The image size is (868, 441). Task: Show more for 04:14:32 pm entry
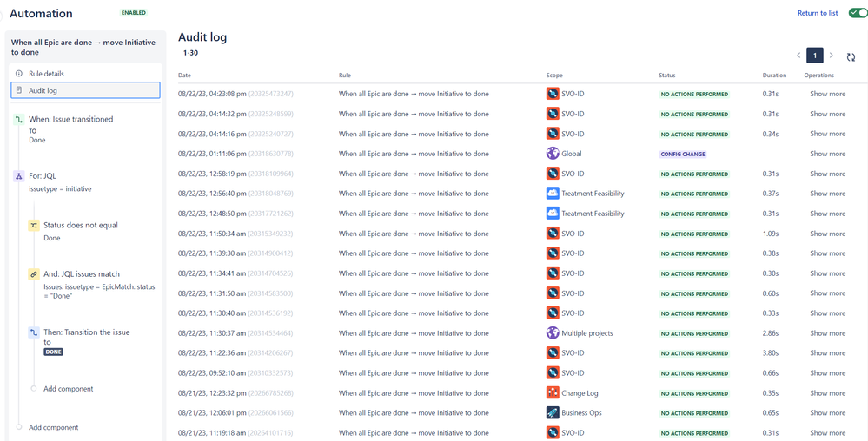click(x=827, y=114)
